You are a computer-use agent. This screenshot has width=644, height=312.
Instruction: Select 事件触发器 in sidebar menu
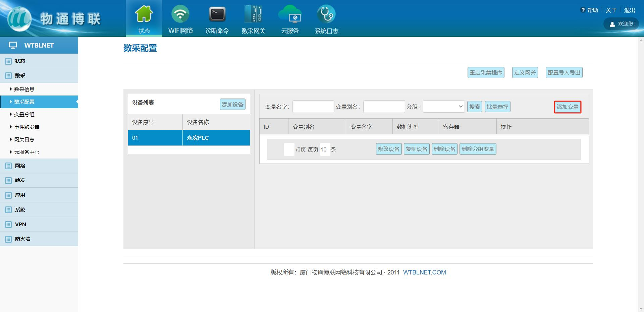click(x=27, y=127)
